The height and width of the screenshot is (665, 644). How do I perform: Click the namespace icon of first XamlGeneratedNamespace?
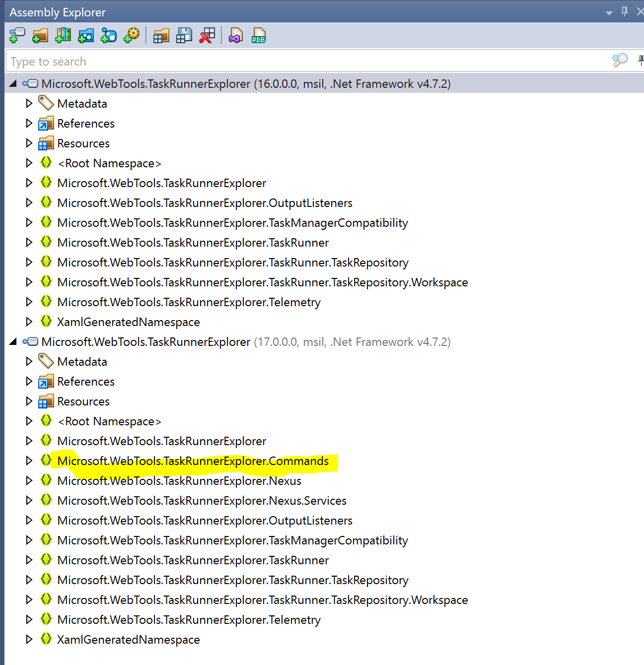pyautogui.click(x=46, y=321)
